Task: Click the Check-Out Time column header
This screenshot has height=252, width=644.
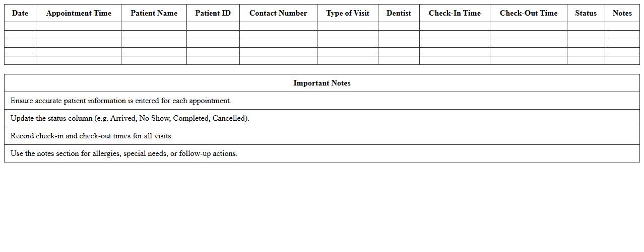Action: 529,13
